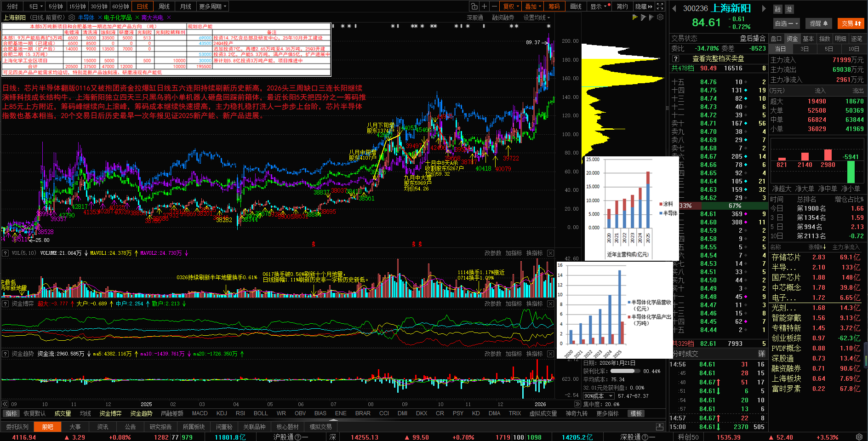
Task: Click 换指标 in 资金趋势 panel
Action: tap(534, 354)
